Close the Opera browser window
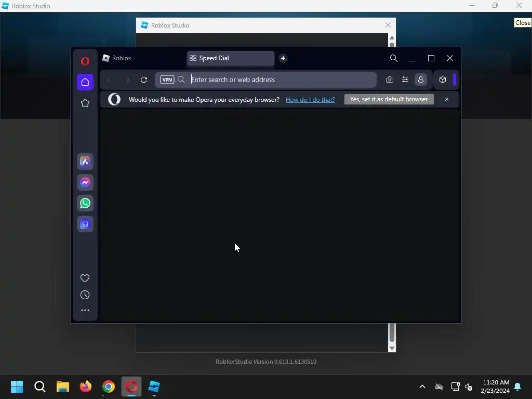 coord(449,58)
